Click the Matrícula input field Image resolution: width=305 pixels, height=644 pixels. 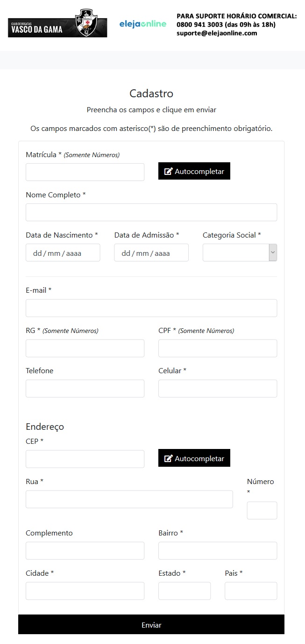pyautogui.click(x=85, y=172)
